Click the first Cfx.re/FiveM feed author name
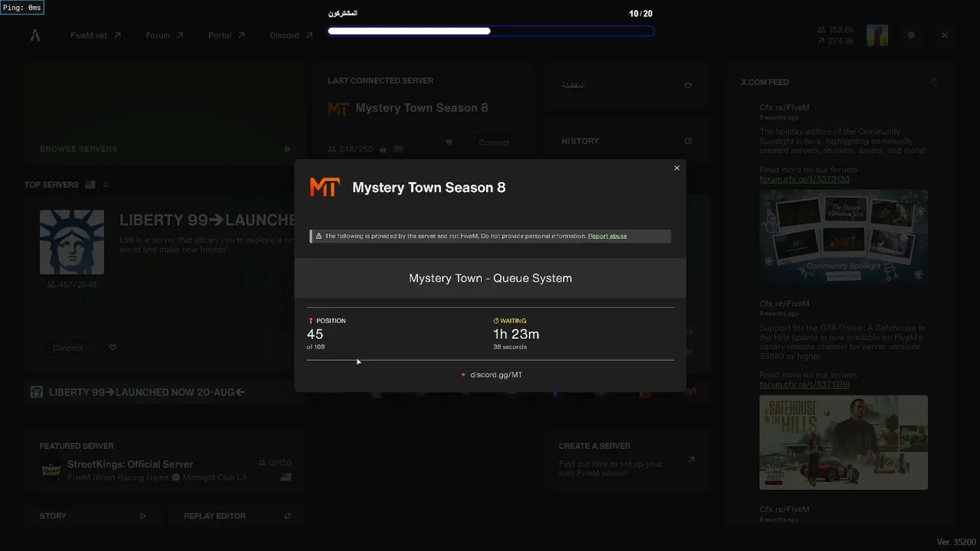 point(784,108)
